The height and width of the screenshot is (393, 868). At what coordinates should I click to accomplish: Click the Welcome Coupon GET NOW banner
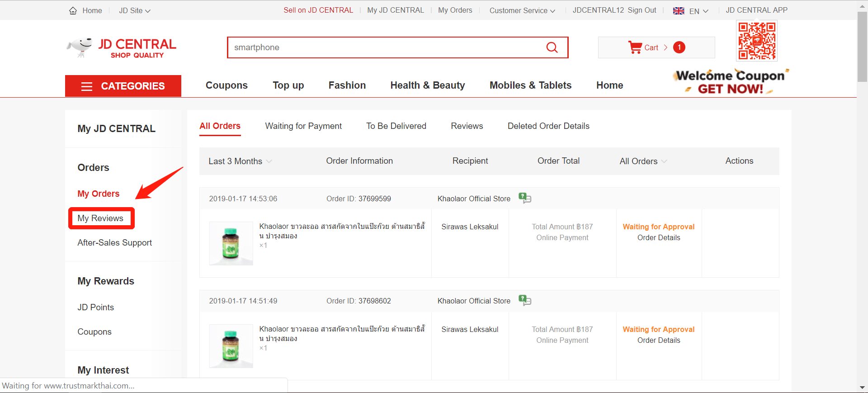(x=731, y=82)
